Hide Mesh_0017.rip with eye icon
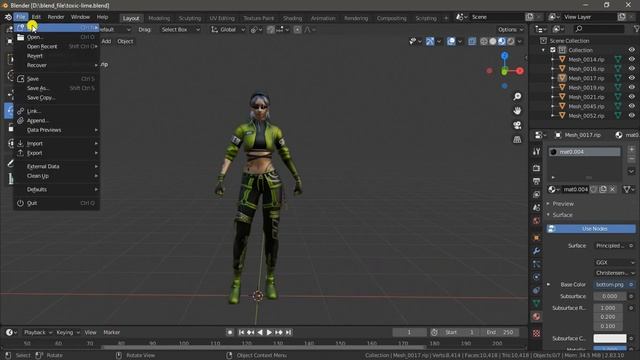The width and height of the screenshot is (640, 360). pyautogui.click(x=631, y=78)
